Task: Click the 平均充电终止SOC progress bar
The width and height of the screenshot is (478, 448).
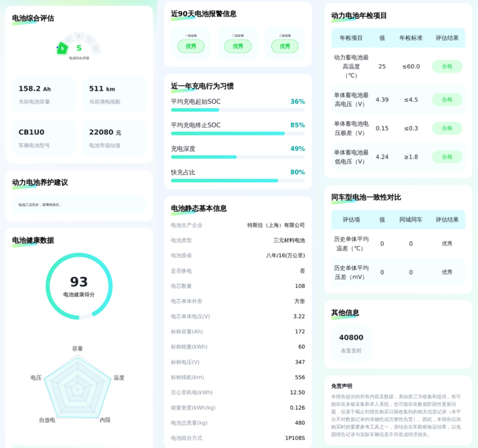Action: (x=238, y=134)
